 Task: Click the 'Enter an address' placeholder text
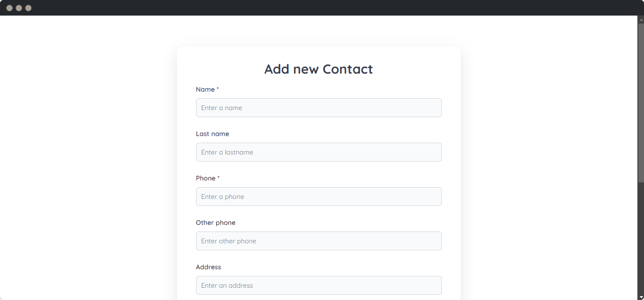227,285
